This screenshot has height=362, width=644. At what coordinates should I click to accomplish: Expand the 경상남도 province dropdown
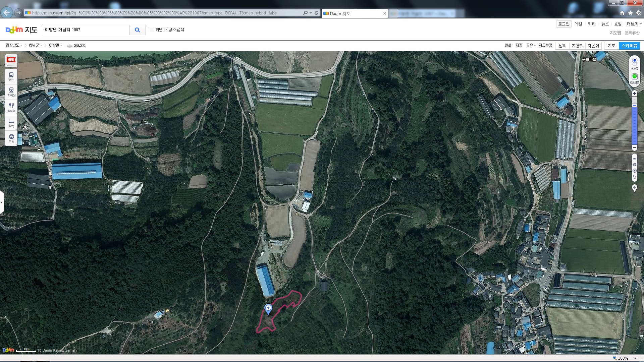click(14, 45)
